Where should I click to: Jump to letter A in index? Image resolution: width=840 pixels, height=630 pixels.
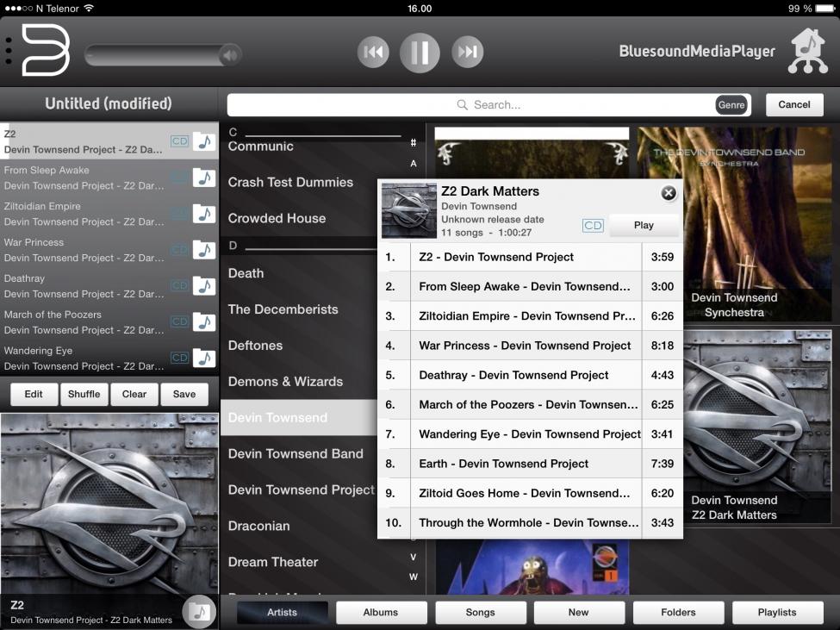[413, 164]
